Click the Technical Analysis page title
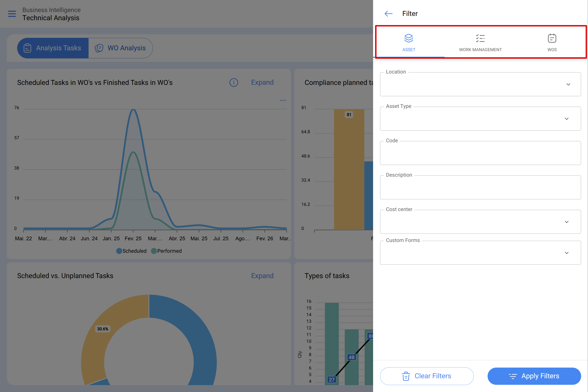 [x=51, y=18]
